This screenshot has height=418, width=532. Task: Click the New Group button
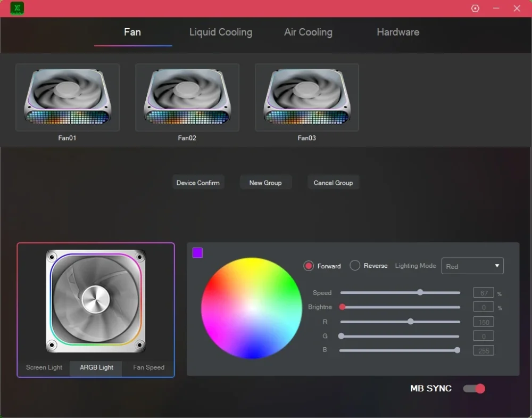coord(265,183)
